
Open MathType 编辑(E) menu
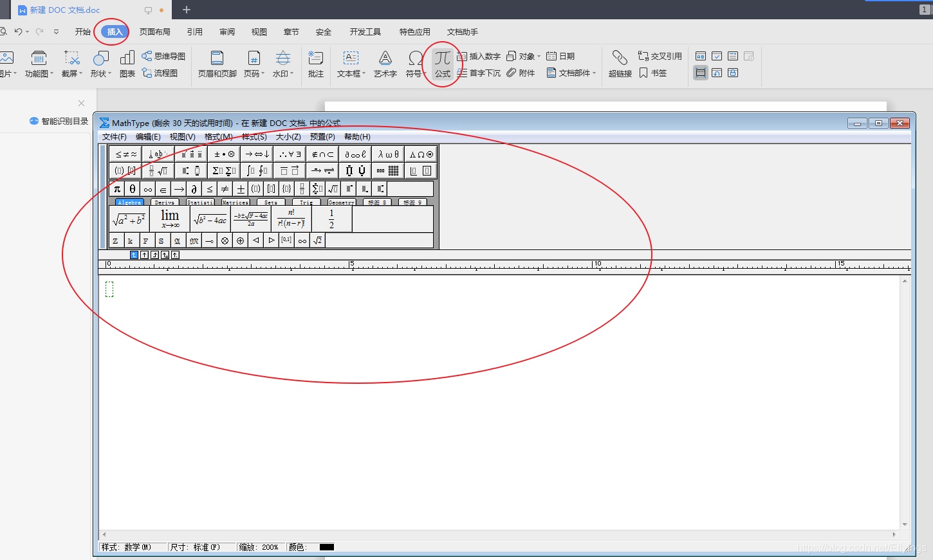click(x=148, y=136)
